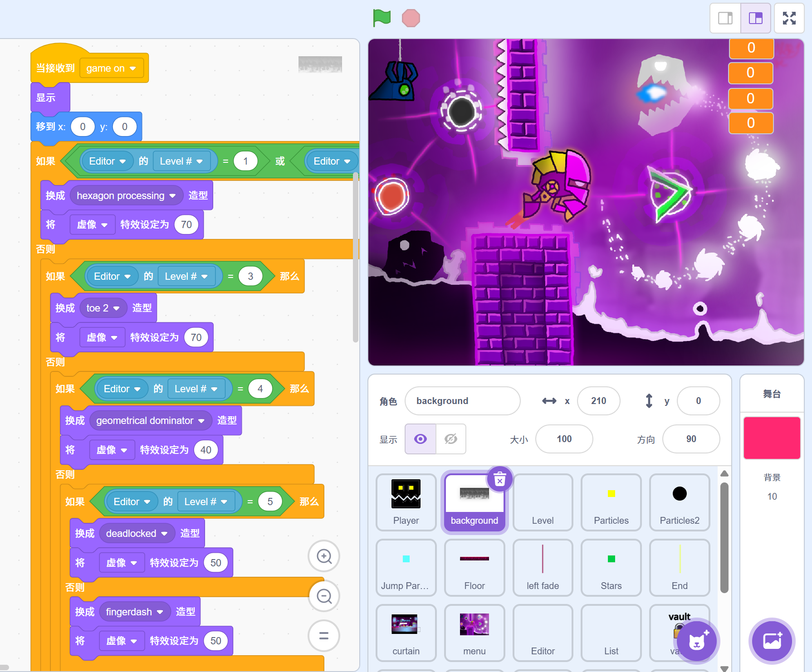The width and height of the screenshot is (812, 672).
Task: Open the choose a backdrop button
Action: click(772, 641)
